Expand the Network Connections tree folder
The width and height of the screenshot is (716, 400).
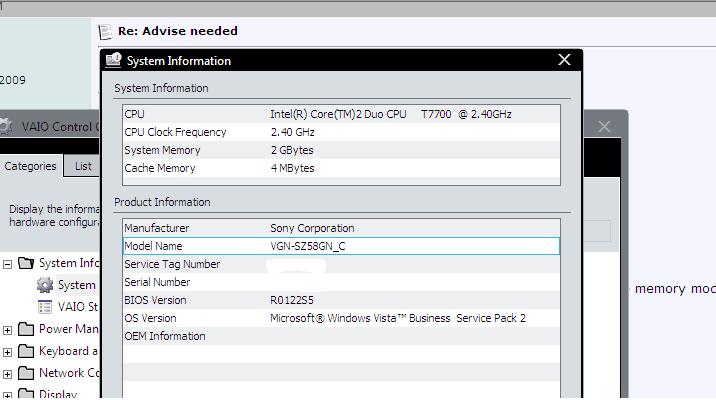(7, 374)
